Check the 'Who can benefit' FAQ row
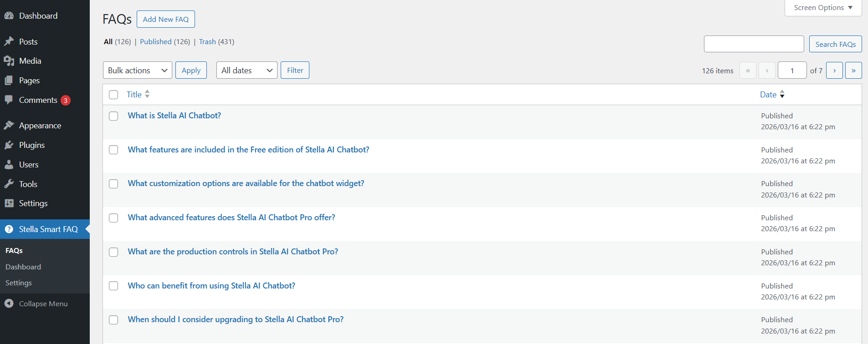Viewport: 868px width, 344px height. point(113,286)
